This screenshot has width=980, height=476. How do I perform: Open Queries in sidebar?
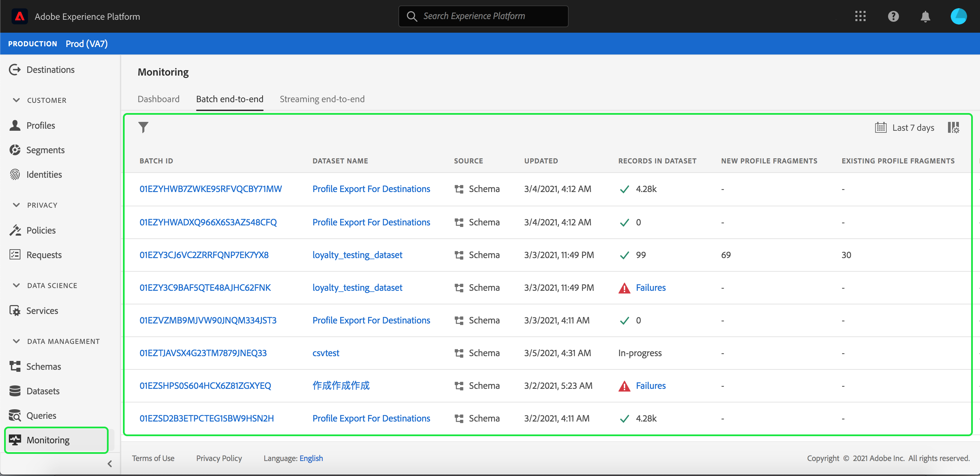[x=41, y=415]
